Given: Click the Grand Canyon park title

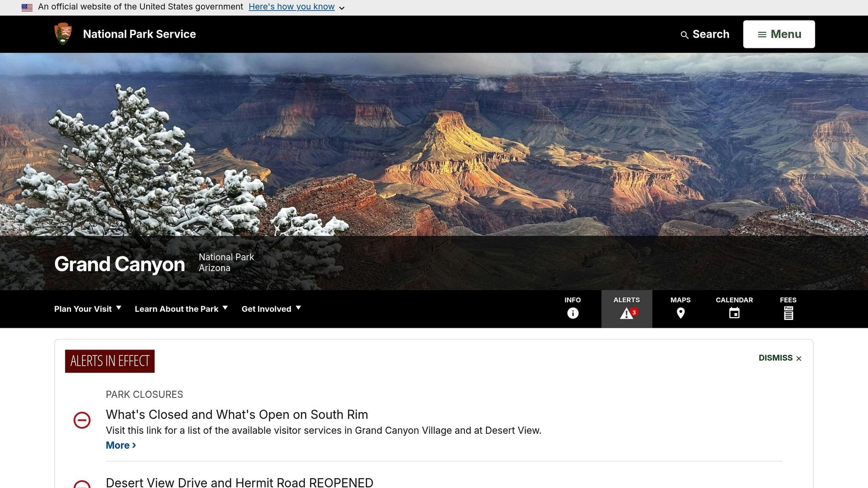Looking at the screenshot, I should point(120,264).
